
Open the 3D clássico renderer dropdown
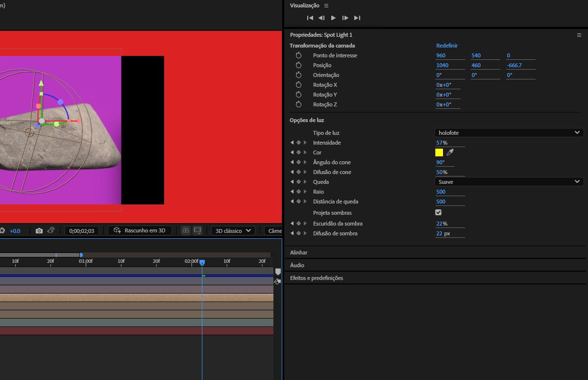(233, 230)
